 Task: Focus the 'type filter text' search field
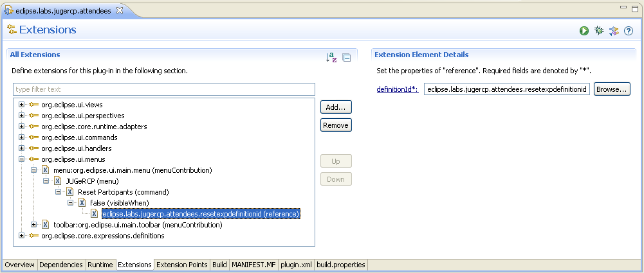tap(164, 89)
